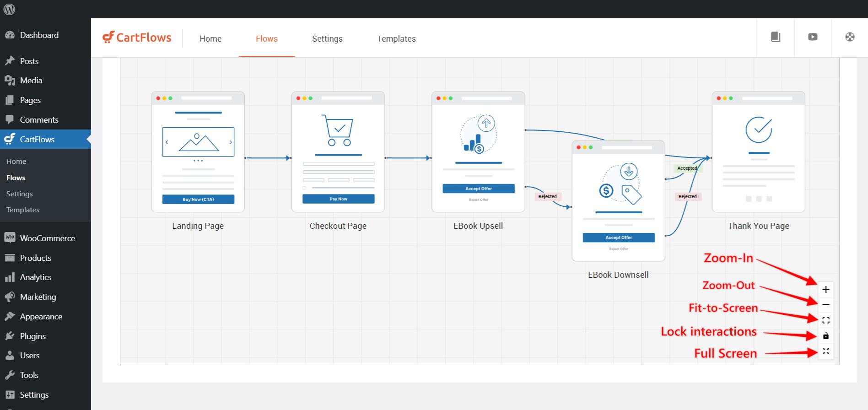
Task: Click the zoom-out minus icon
Action: coord(825,305)
